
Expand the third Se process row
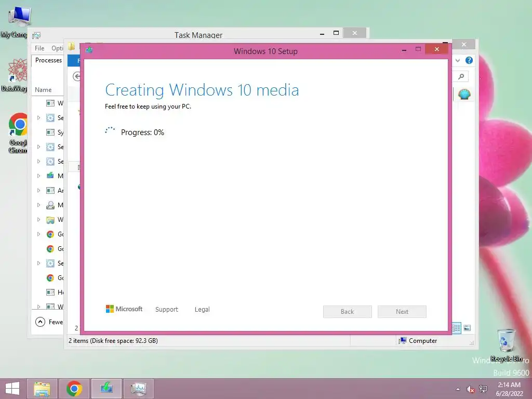click(x=38, y=162)
